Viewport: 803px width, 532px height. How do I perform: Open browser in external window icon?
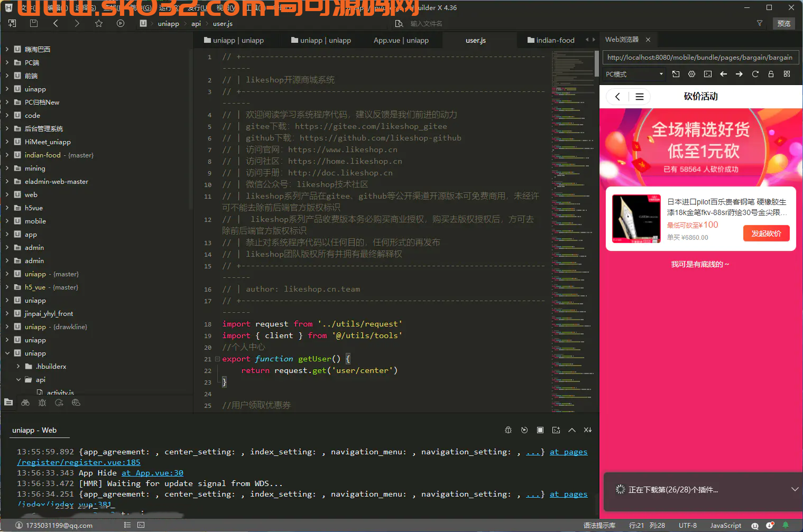point(676,74)
